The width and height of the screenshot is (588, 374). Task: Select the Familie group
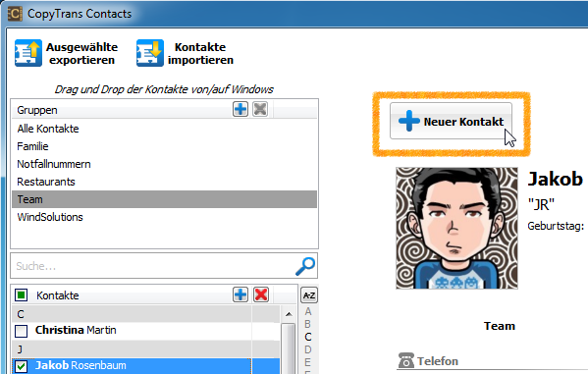164,146
